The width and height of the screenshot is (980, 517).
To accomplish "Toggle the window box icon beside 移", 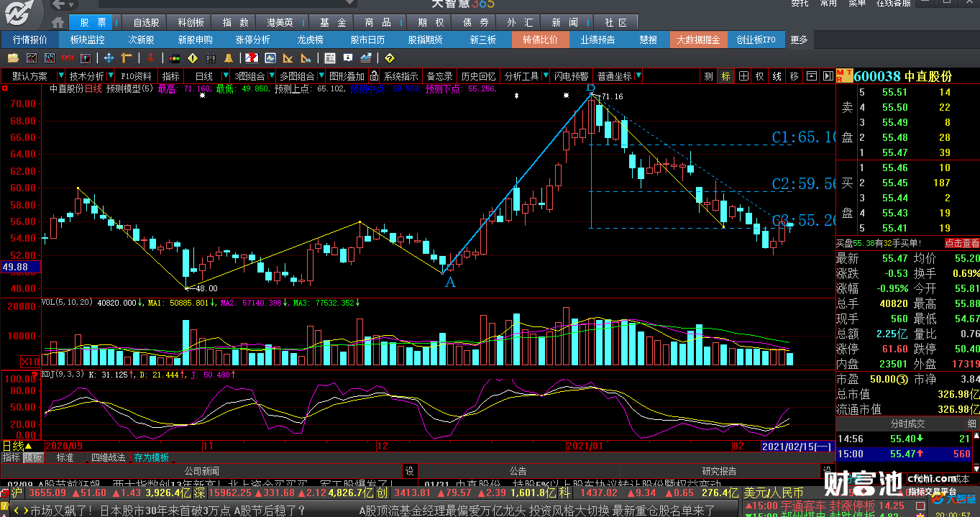I will (x=810, y=76).
